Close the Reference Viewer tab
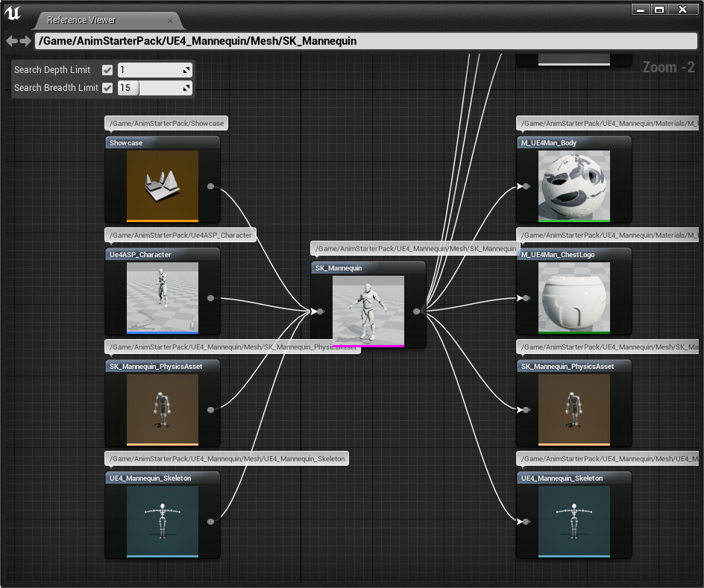 click(170, 21)
